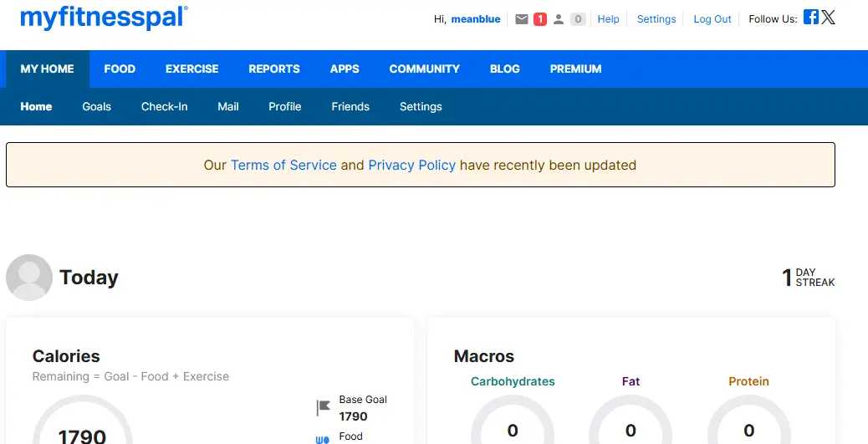Click the 'Remaining = Goal - Food + Exercise' text
The width and height of the screenshot is (868, 444).
pos(130,376)
